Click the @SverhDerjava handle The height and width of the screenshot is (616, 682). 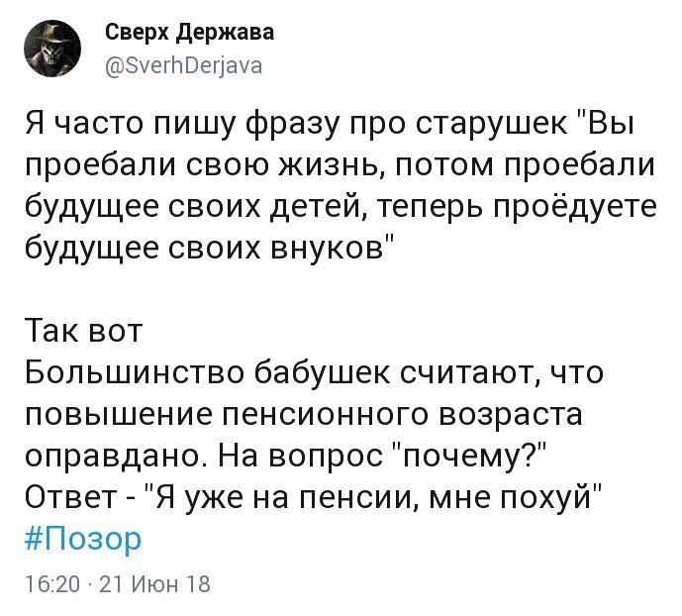[184, 67]
